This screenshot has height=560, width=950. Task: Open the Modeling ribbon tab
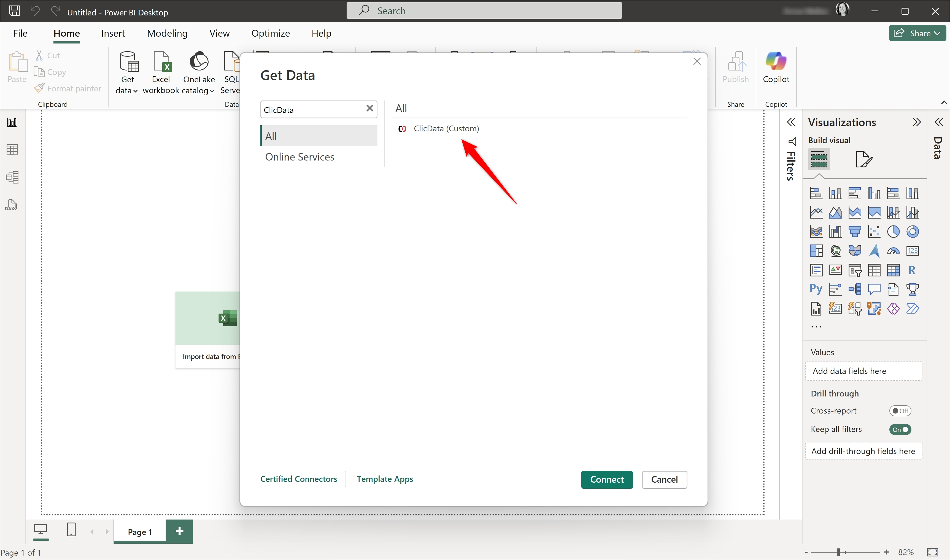(x=167, y=33)
